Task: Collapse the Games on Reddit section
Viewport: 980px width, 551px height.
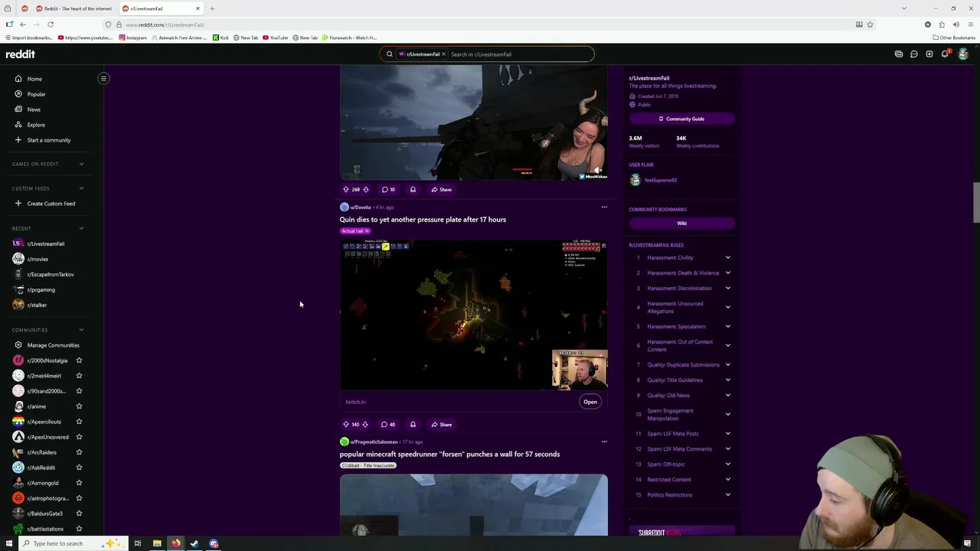Action: 81,164
